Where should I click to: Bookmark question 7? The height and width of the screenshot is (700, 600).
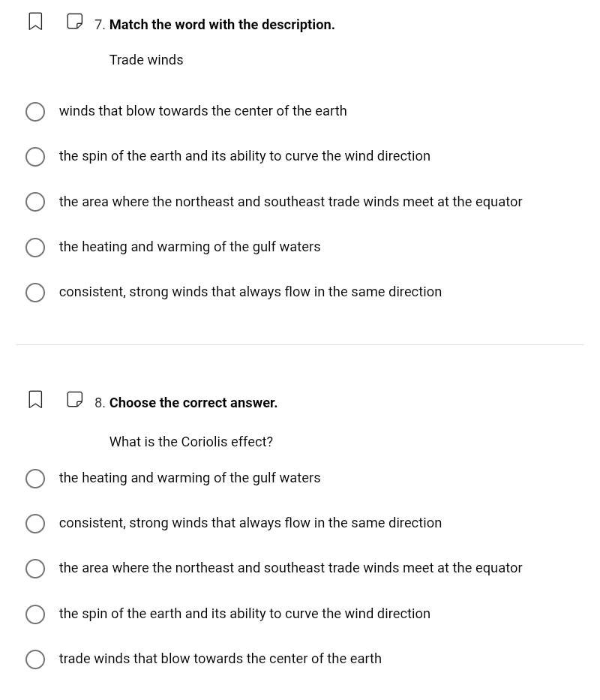tap(35, 22)
